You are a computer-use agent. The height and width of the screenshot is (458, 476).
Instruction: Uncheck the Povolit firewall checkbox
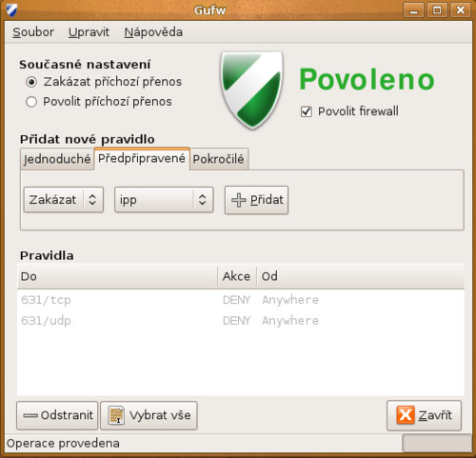pos(307,111)
